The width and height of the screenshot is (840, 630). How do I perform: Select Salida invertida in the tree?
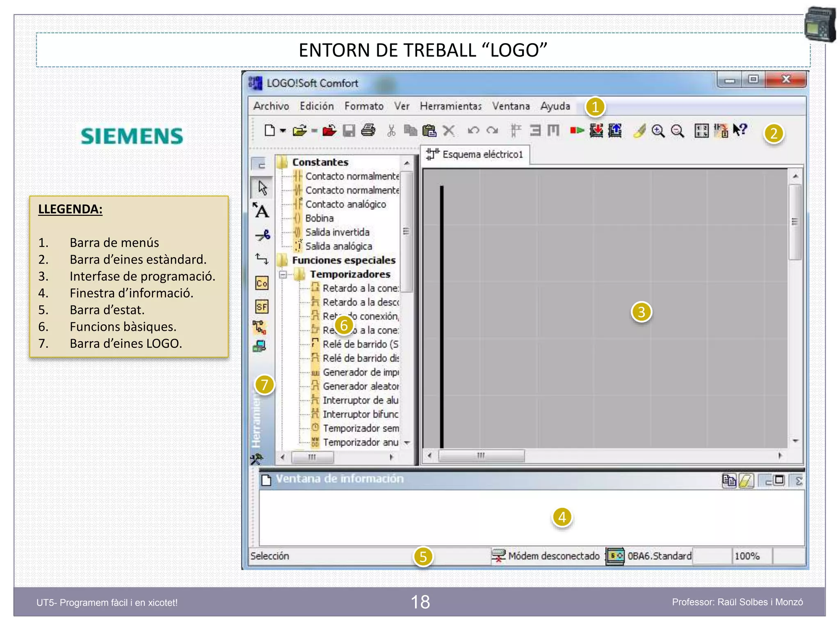(337, 232)
